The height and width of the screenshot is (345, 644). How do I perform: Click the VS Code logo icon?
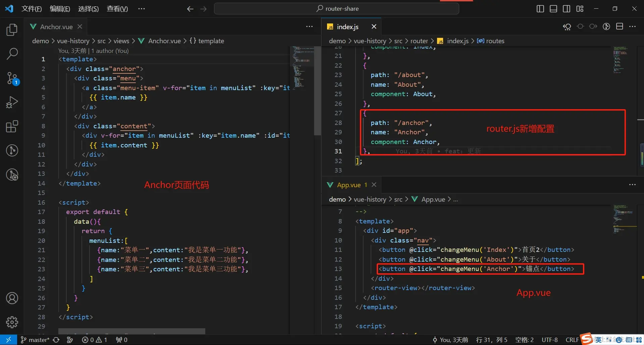coord(9,9)
